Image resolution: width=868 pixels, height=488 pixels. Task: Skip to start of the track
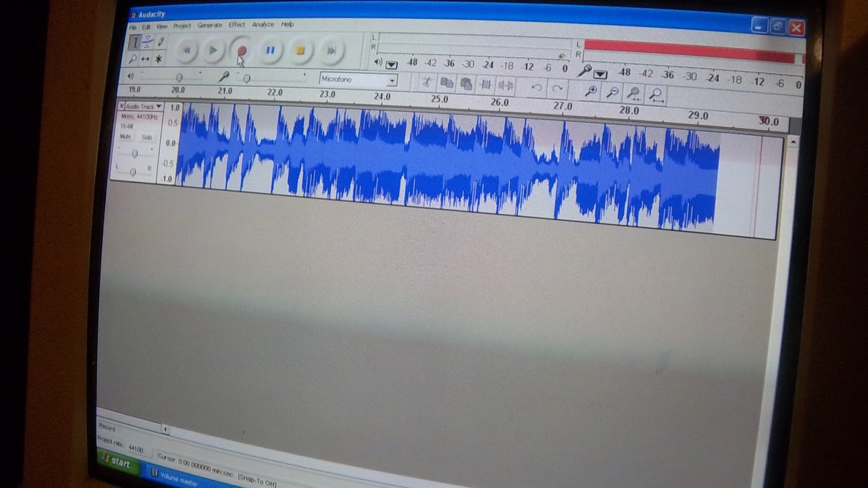pos(186,50)
